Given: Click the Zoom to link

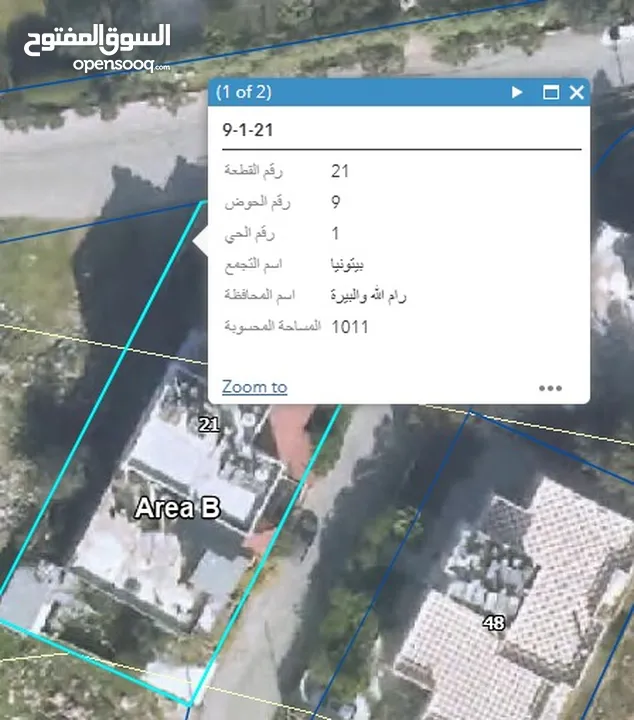Looking at the screenshot, I should click(x=254, y=387).
